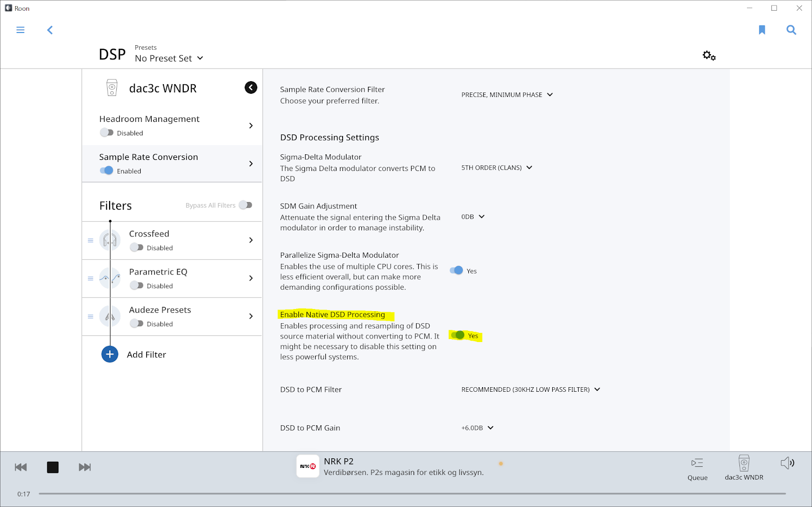Click the Bypass All Filters label
Viewport: 812px width, 507px height.
click(x=210, y=206)
